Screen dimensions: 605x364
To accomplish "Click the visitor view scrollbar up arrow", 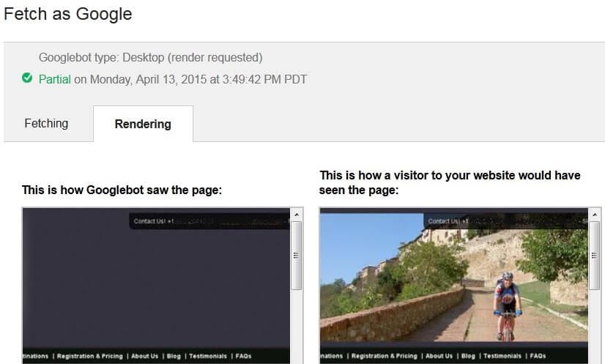I will pyautogui.click(x=595, y=215).
